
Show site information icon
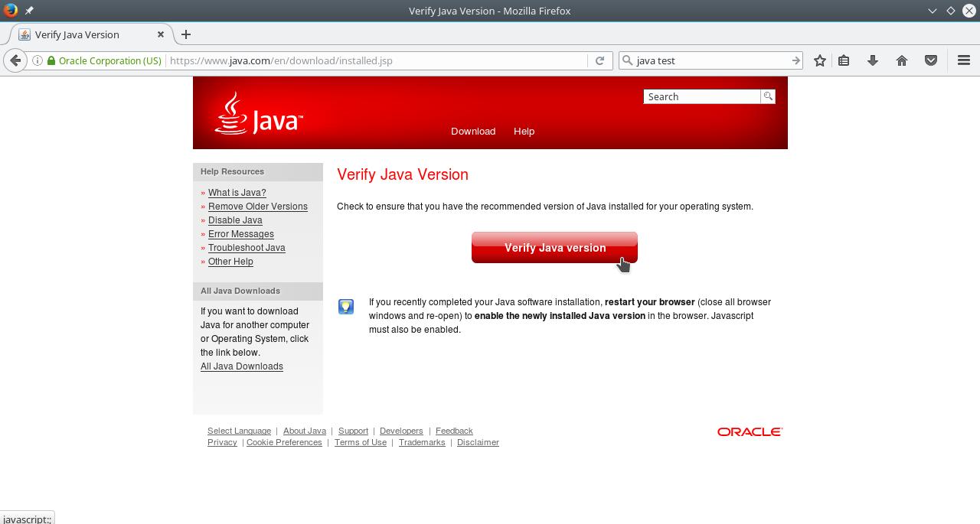point(37,60)
